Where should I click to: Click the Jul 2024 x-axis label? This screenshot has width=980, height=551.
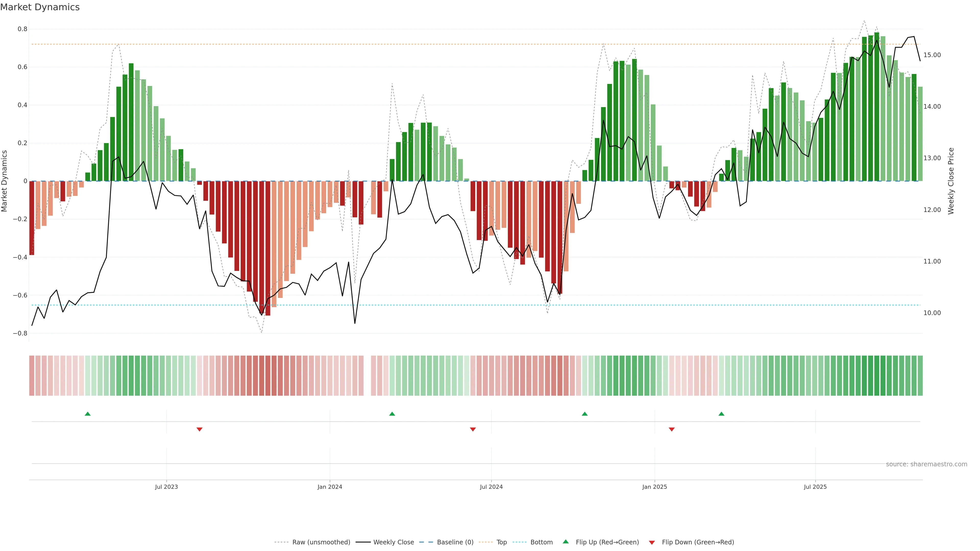pyautogui.click(x=491, y=487)
